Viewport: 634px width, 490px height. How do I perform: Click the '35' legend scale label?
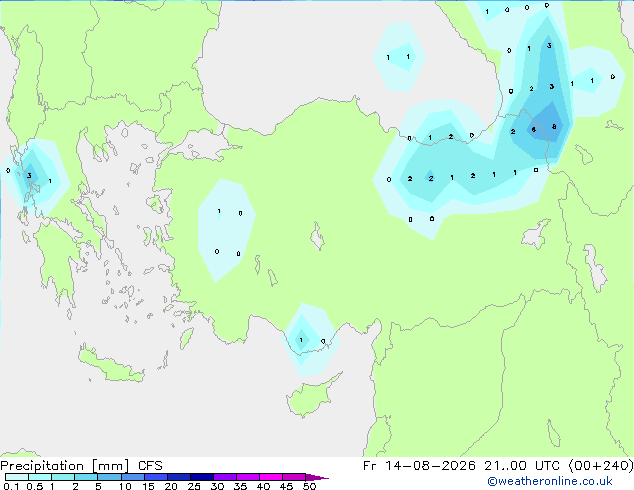pos(240,486)
